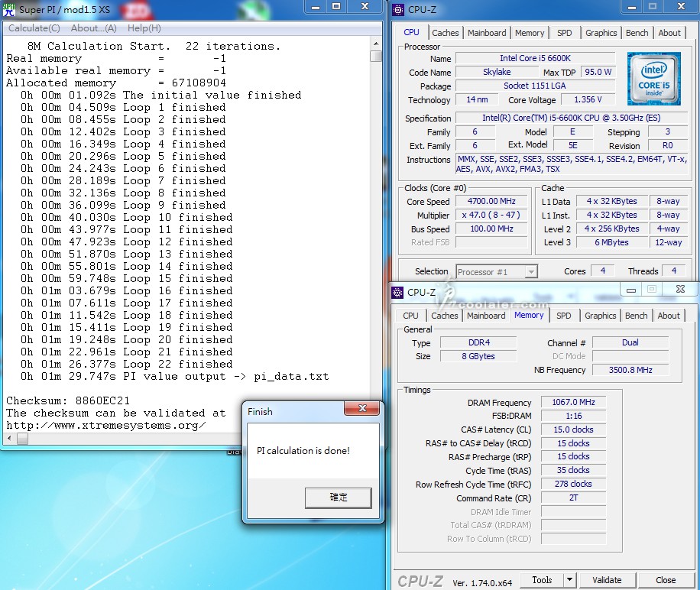The image size is (700, 590).
Task: Open the Tools dropdown arrow in CPU-Z
Action: [569, 580]
